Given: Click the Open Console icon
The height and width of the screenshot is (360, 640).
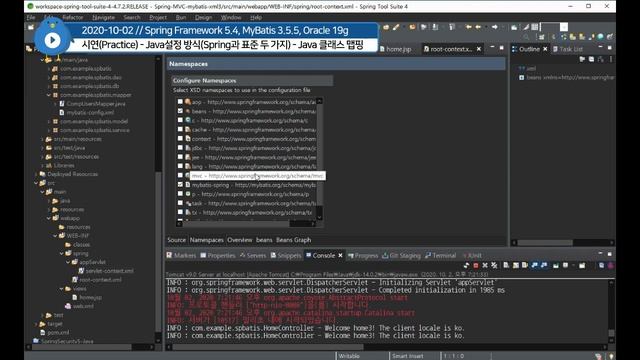Looking at the screenshot, I should pos(582,265).
